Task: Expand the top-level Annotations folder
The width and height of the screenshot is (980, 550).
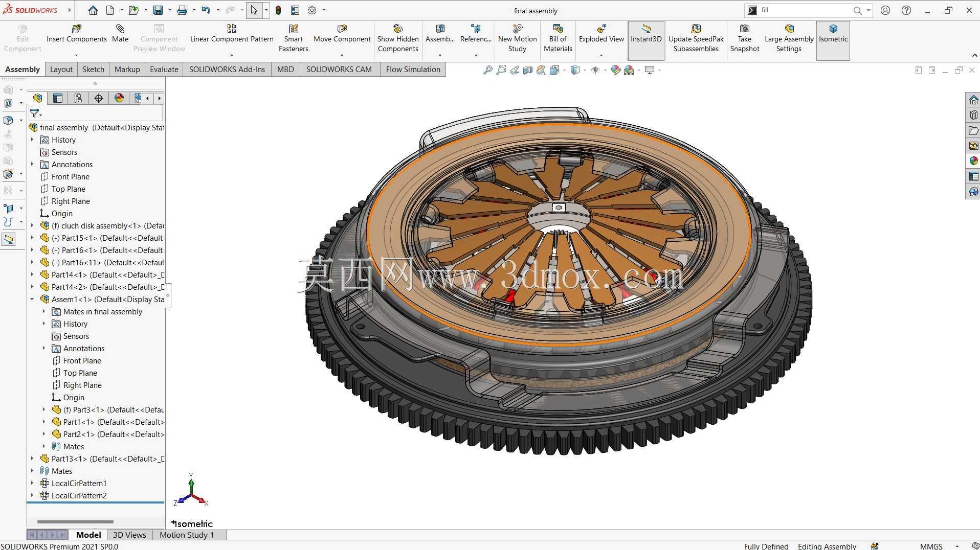Action: (32, 164)
